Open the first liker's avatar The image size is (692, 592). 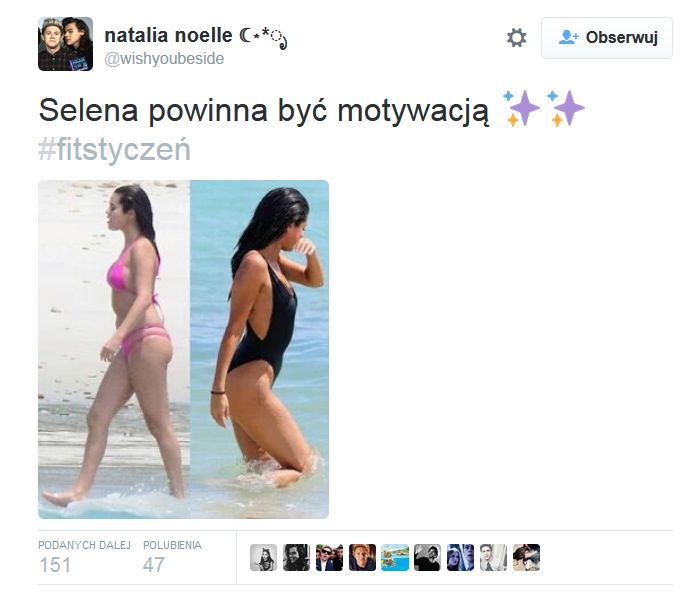pyautogui.click(x=263, y=557)
